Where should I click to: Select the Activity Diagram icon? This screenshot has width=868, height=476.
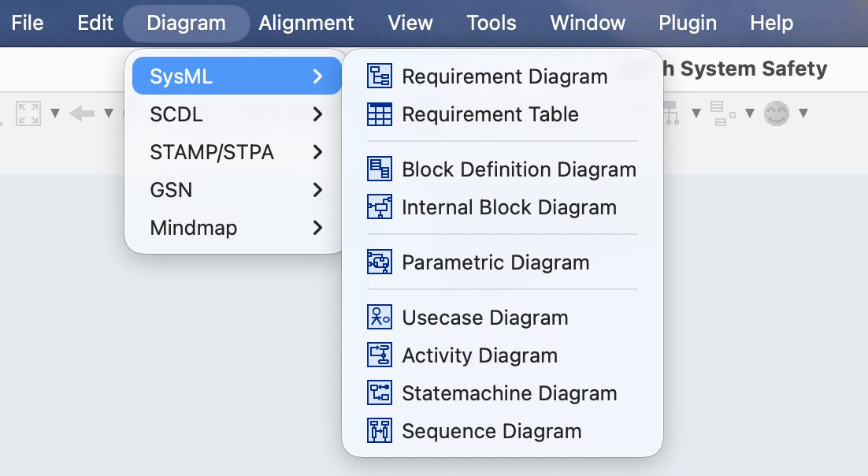(x=381, y=355)
